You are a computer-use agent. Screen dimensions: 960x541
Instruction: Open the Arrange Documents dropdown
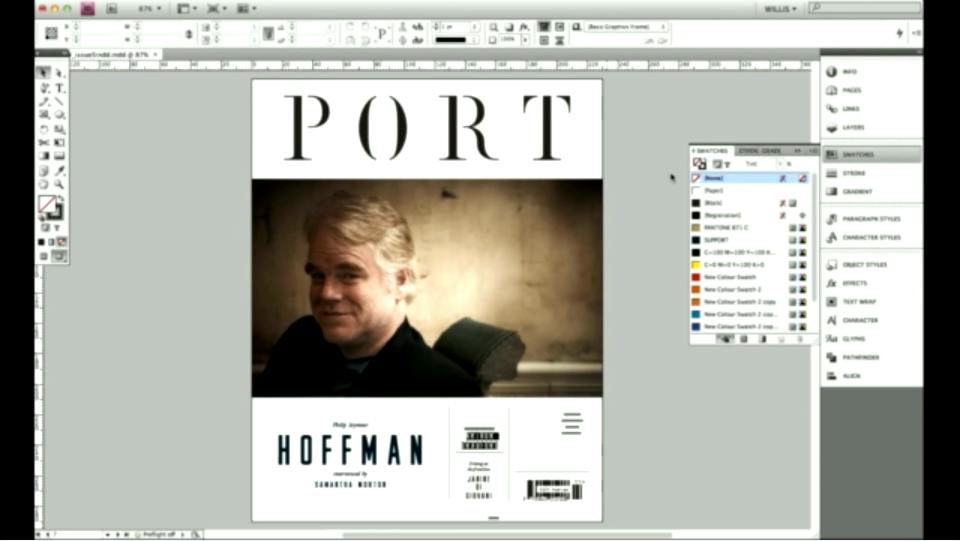[247, 9]
